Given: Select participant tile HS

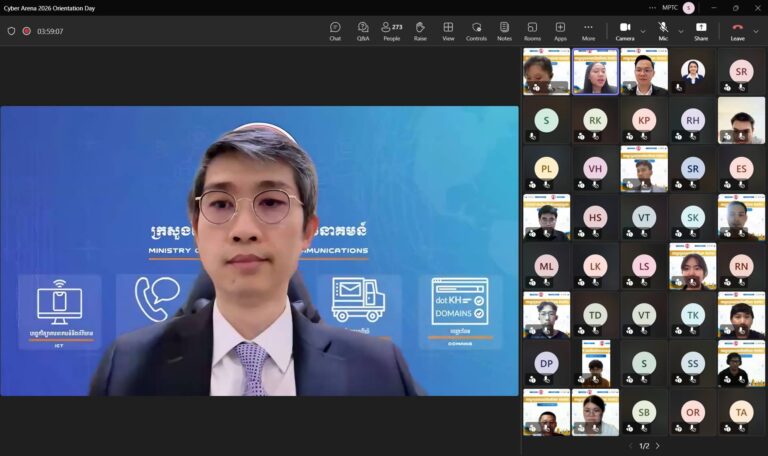Looking at the screenshot, I should tap(595, 217).
